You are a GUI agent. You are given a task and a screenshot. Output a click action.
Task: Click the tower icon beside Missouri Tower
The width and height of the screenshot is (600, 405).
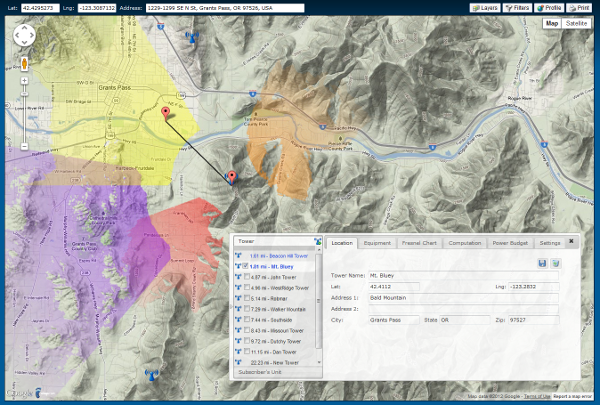click(238, 330)
